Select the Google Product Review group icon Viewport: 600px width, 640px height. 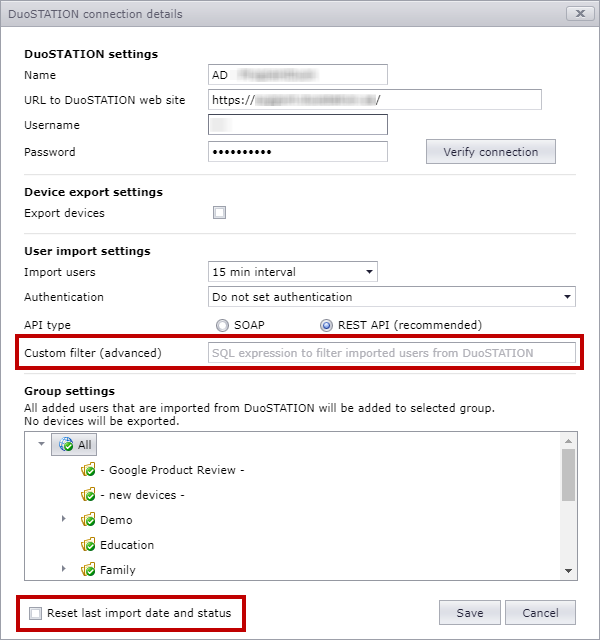point(88,470)
